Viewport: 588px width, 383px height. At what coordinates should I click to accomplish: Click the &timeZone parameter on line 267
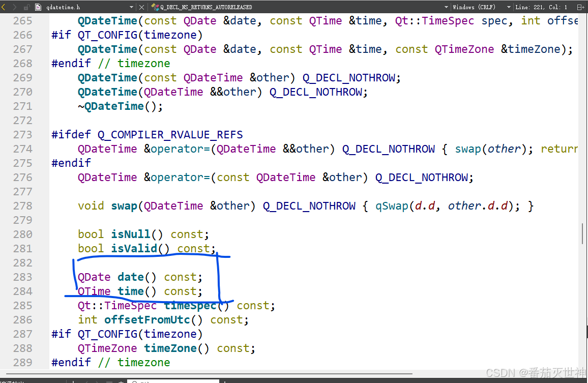531,49
